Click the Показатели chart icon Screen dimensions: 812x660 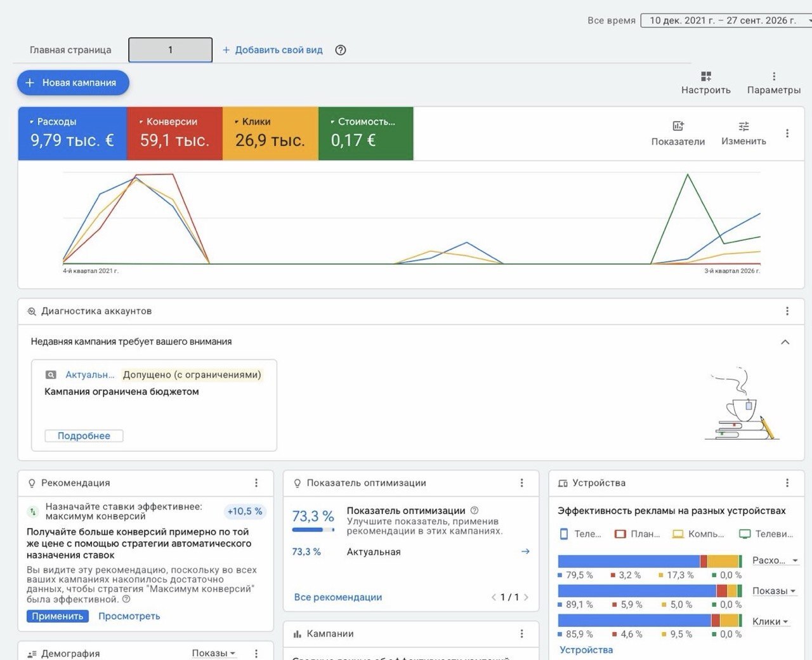point(678,126)
